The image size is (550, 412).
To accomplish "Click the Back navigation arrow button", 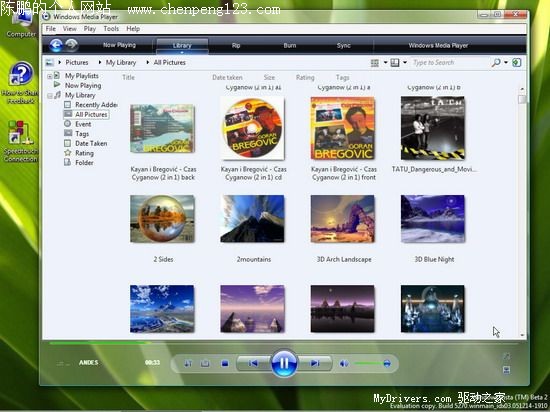I will pos(56,45).
